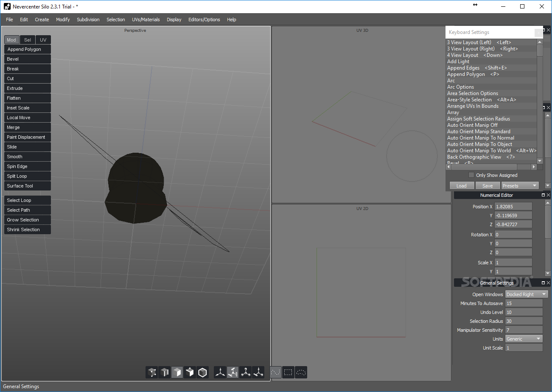Undock the General Settings panel
This screenshot has width=552, height=392.
tap(543, 283)
